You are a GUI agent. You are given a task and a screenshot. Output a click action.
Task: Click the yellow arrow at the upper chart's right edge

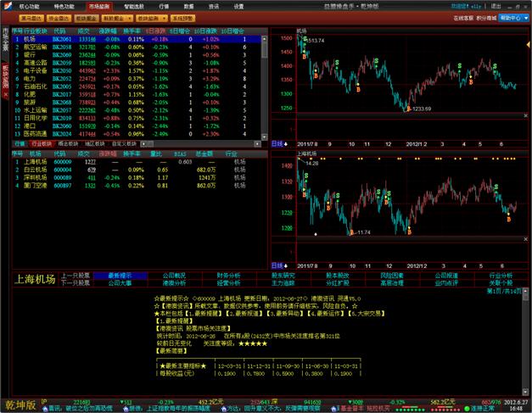coord(528,44)
